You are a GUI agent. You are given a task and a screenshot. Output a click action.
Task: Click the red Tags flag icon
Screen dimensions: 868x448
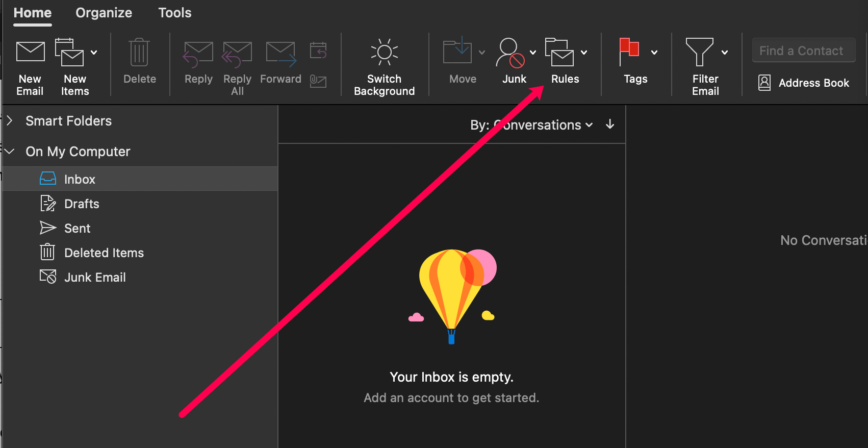tap(629, 51)
